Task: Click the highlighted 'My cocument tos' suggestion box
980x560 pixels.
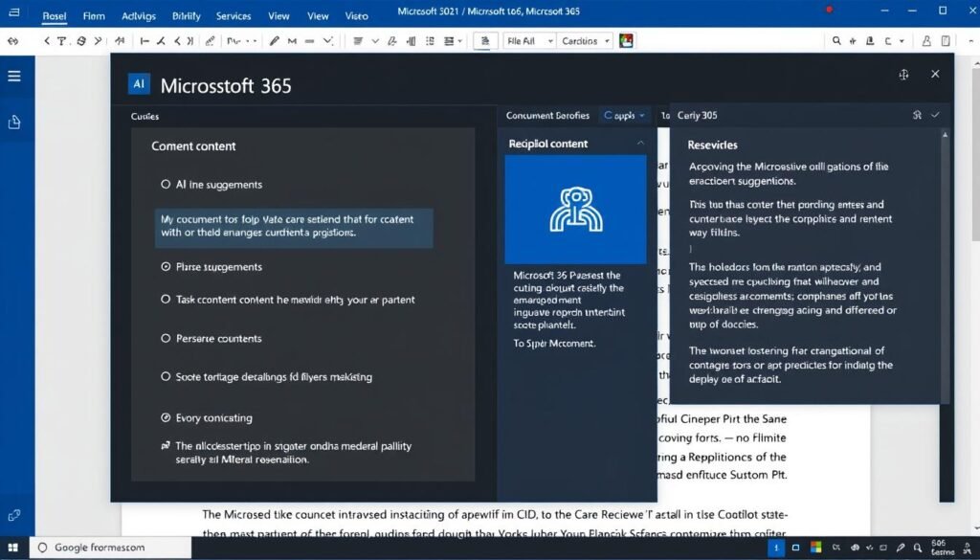Action: 294,228
